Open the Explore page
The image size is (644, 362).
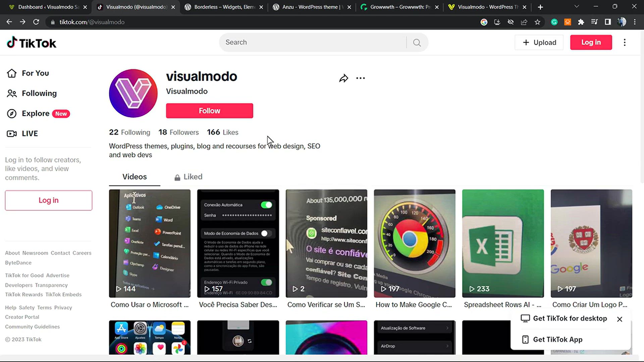click(38, 113)
